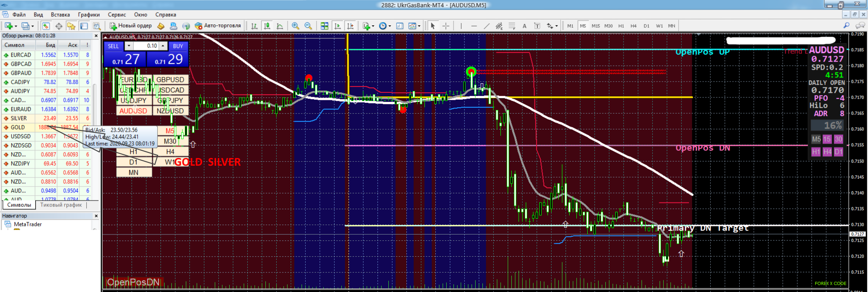Toggle Market Watch panel icon
The width and height of the screenshot is (868, 292).
(46, 26)
